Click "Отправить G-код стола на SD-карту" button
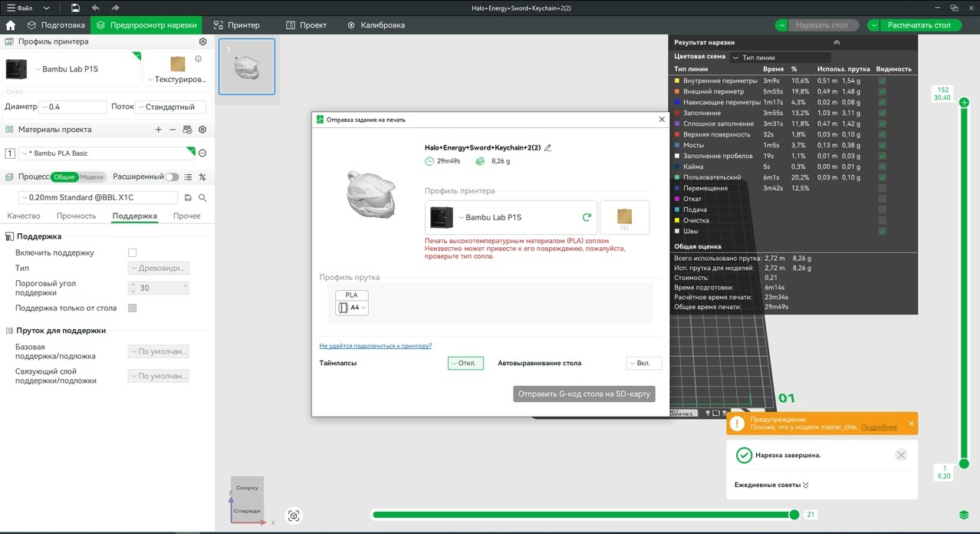The image size is (980, 534). (584, 394)
